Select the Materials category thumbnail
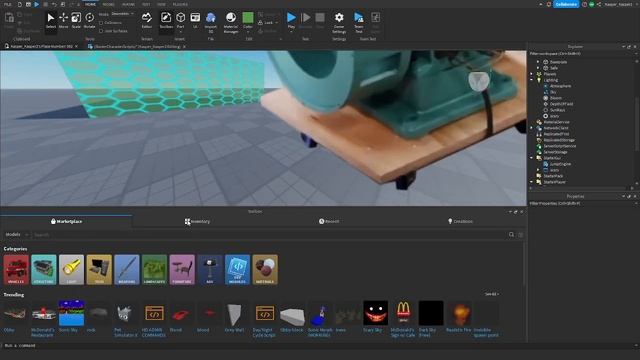The height and width of the screenshot is (360, 640). click(x=265, y=269)
